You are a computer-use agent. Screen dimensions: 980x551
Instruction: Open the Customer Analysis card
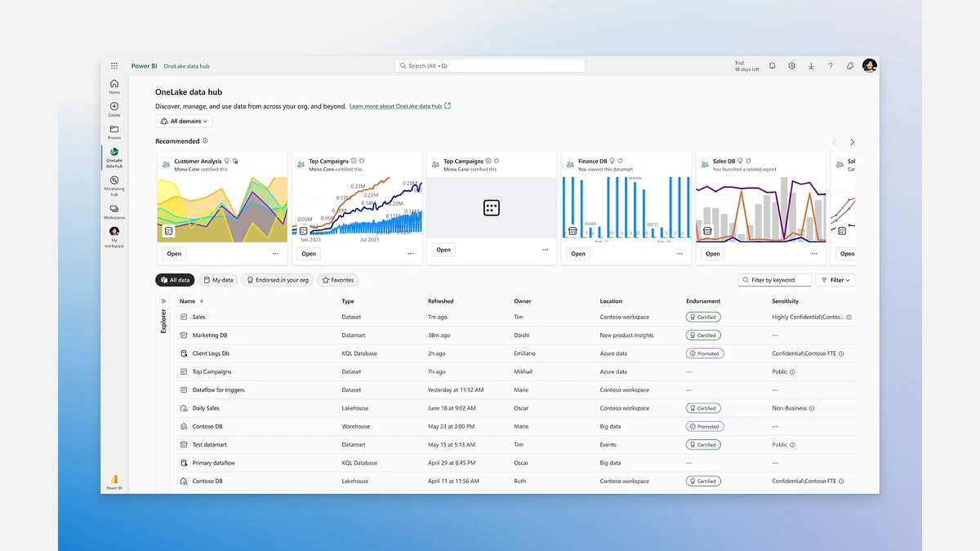tap(174, 254)
